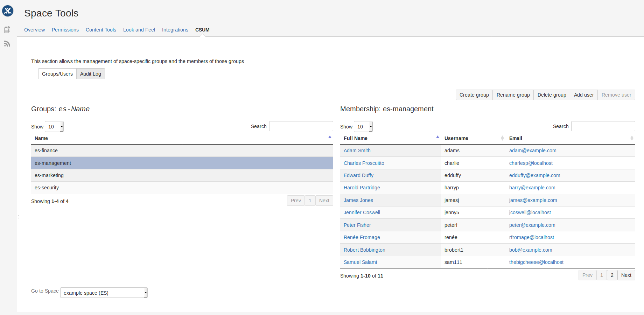Screen dimensions: 644x315
Task: Open the Pages sidebar icon
Action: (x=7, y=29)
